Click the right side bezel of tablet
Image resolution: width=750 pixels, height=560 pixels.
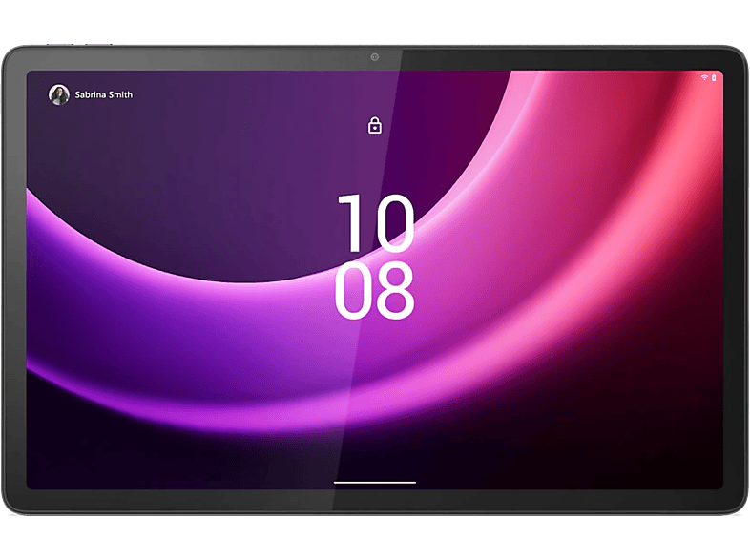[x=735, y=280]
